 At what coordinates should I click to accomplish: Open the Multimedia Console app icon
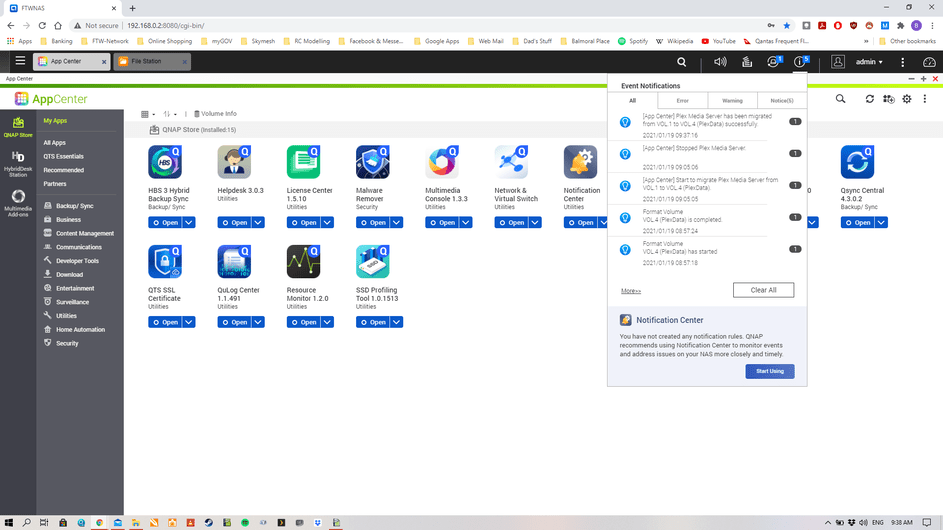coord(441,162)
